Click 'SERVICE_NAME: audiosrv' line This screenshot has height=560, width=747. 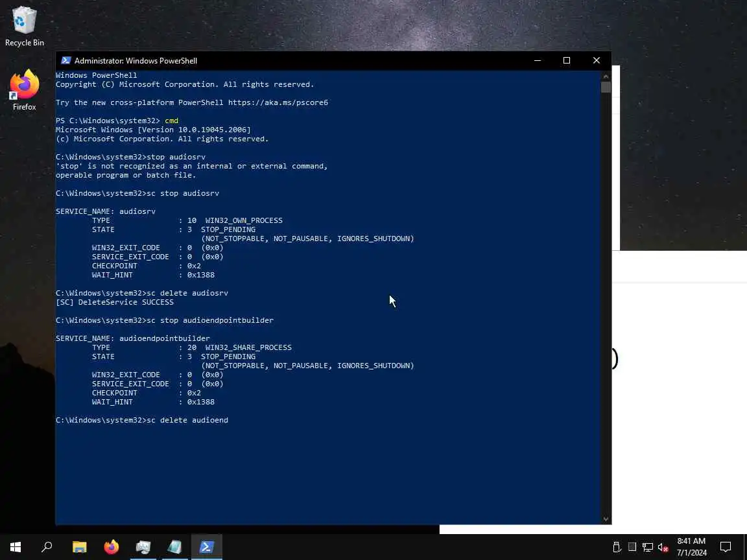[x=106, y=211]
